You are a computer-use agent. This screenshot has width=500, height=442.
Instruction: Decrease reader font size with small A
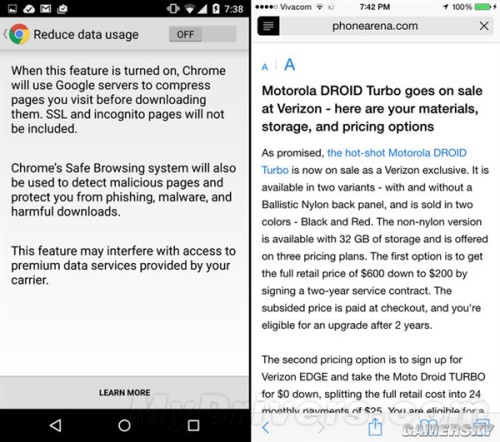pos(265,67)
